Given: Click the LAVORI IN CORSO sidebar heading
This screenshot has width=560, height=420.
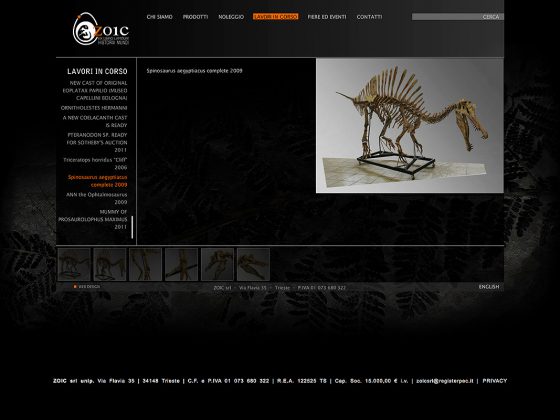Looking at the screenshot, I should click(97, 71).
